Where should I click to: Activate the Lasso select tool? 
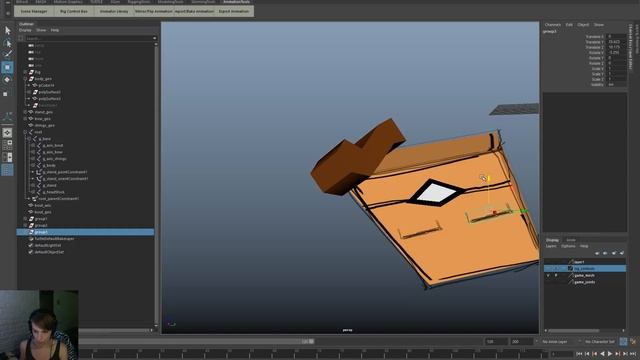click(x=7, y=43)
